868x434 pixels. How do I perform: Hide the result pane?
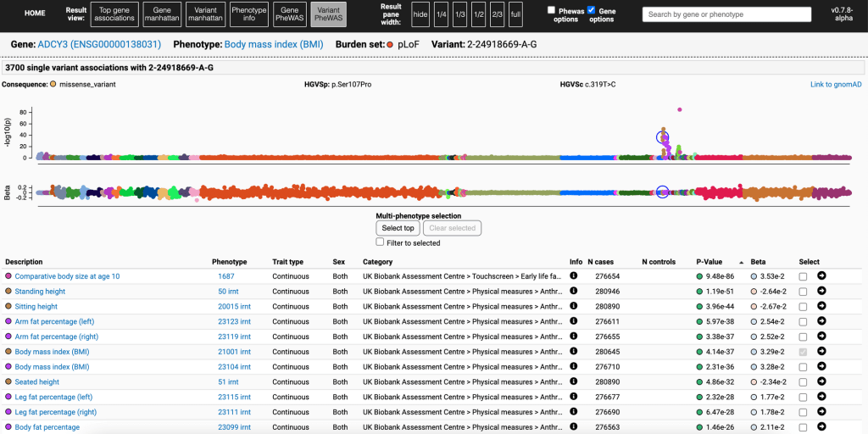coord(420,14)
